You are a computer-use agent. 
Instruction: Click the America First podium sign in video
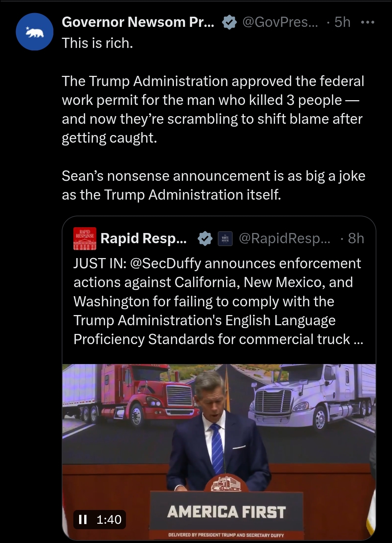pos(226,512)
